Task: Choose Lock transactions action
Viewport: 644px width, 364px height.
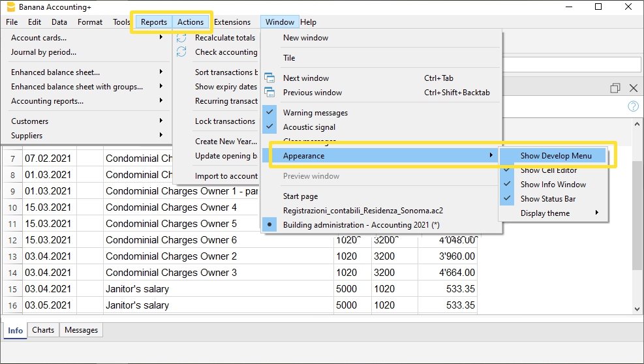Action: (x=225, y=121)
